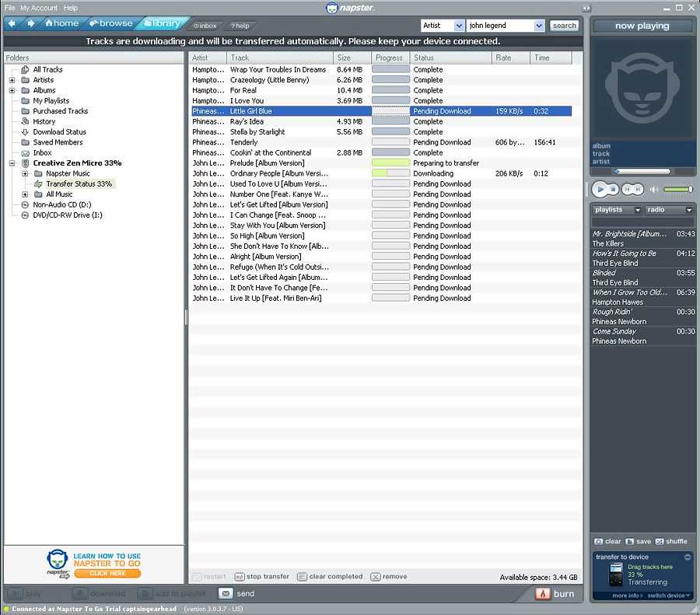The height and width of the screenshot is (615, 700).
Task: Expand the Albums folder node
Action: 12,90
